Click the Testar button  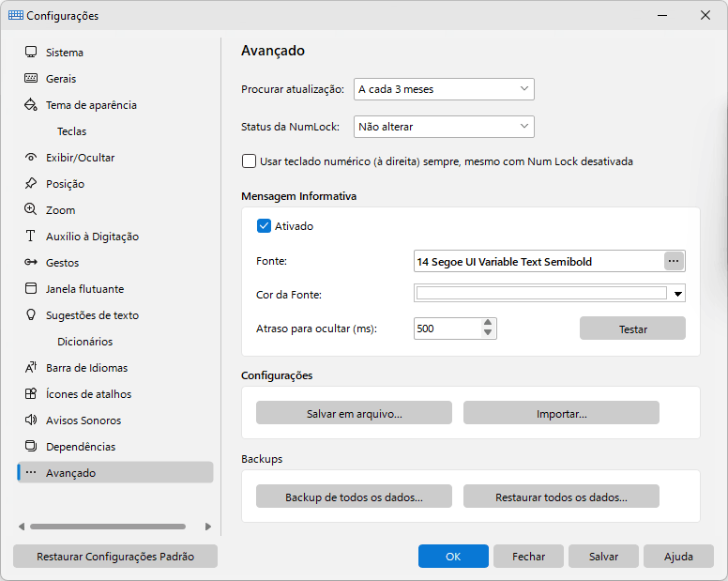coord(632,329)
